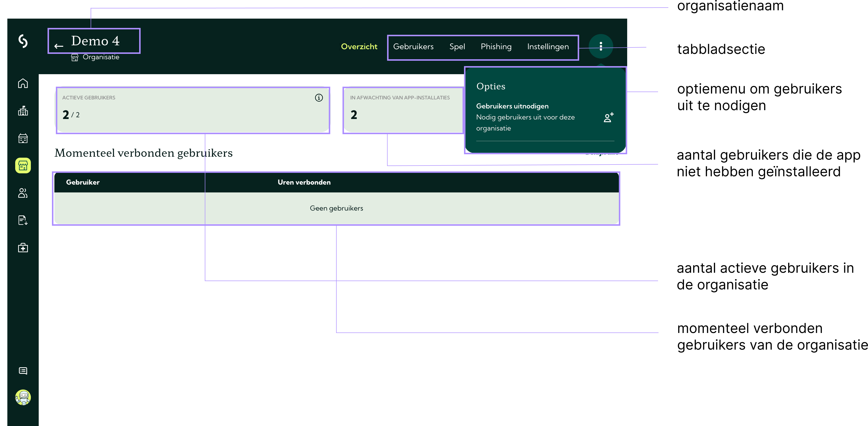
Task: Go back using arrow beside Demo 4
Action: click(59, 46)
